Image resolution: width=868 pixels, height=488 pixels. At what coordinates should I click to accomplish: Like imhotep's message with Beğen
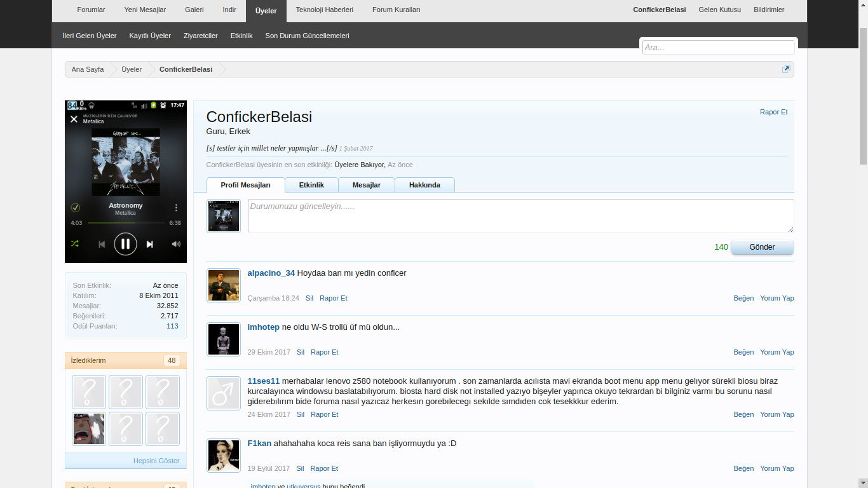(x=743, y=352)
